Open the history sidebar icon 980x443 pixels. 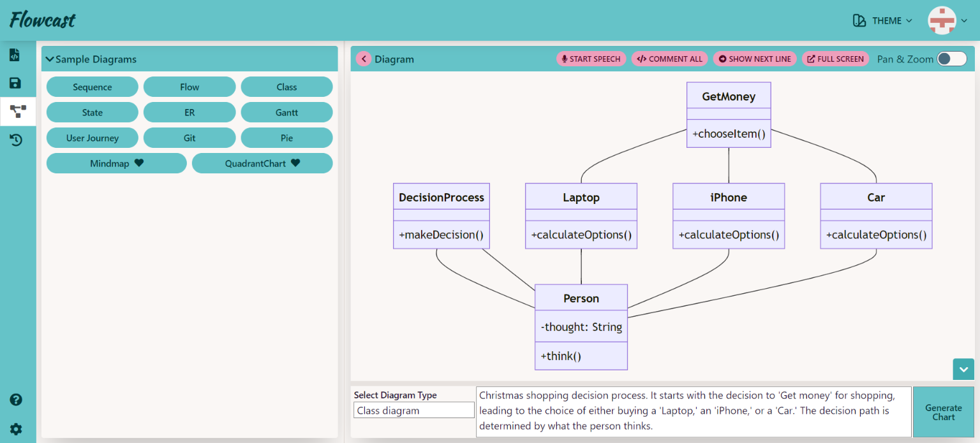click(15, 140)
